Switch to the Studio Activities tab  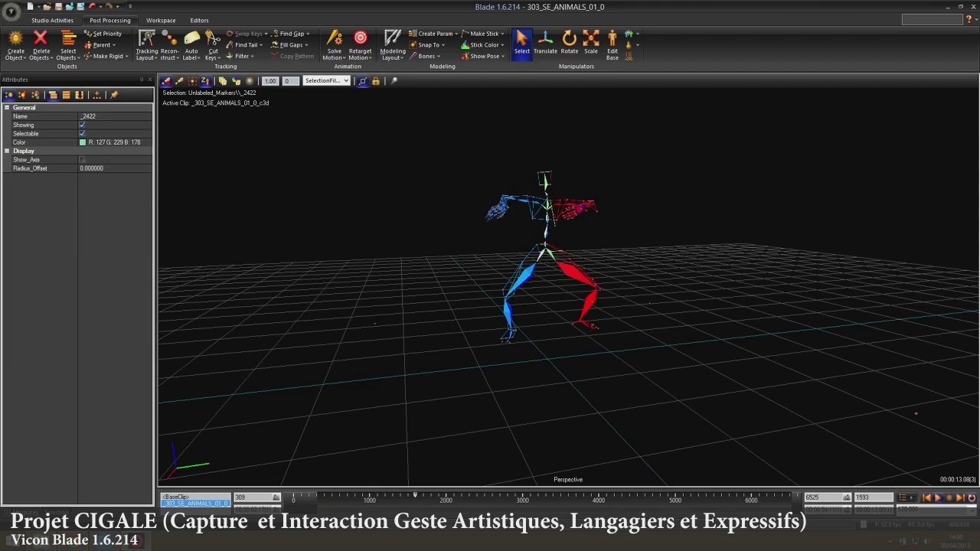tap(52, 21)
